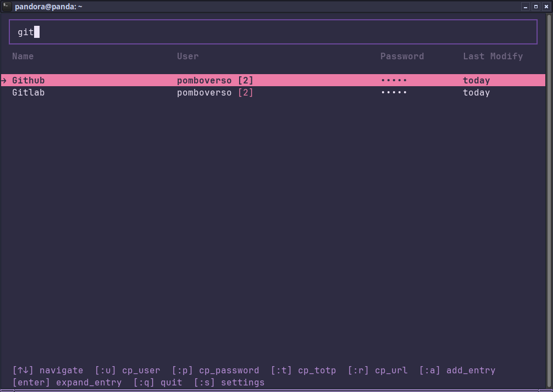Minimize the terminal window

click(526, 7)
